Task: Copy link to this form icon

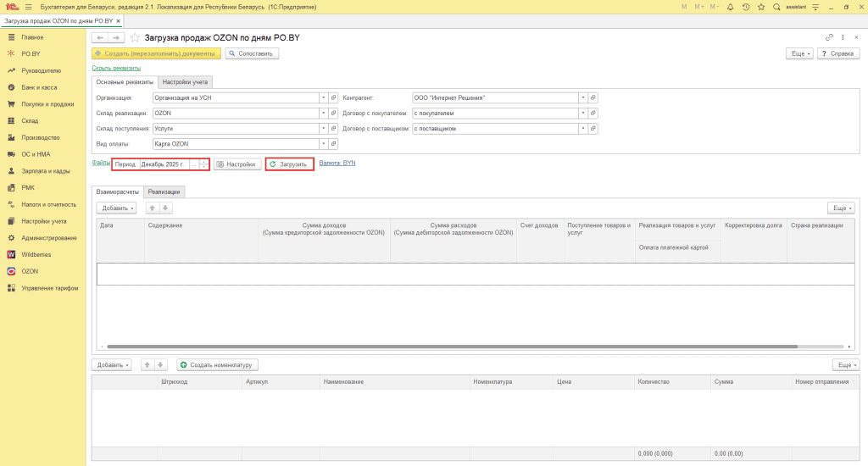Action: (x=829, y=37)
